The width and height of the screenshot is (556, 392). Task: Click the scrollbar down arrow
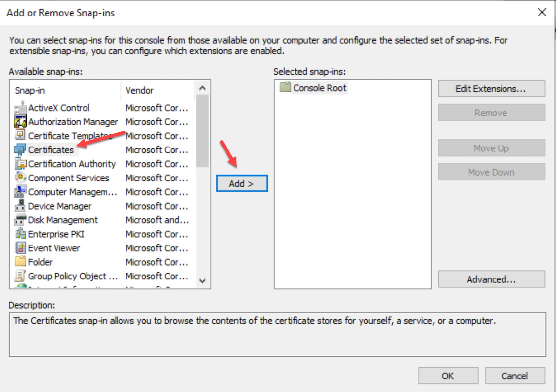pyautogui.click(x=202, y=281)
